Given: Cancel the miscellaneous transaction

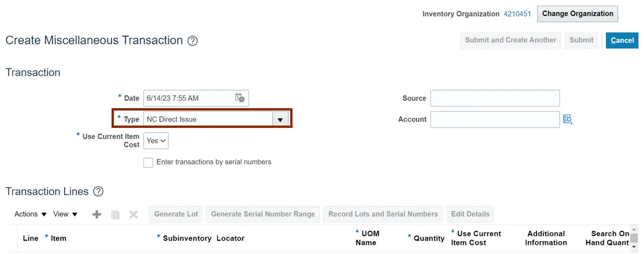Looking at the screenshot, I should (x=622, y=41).
